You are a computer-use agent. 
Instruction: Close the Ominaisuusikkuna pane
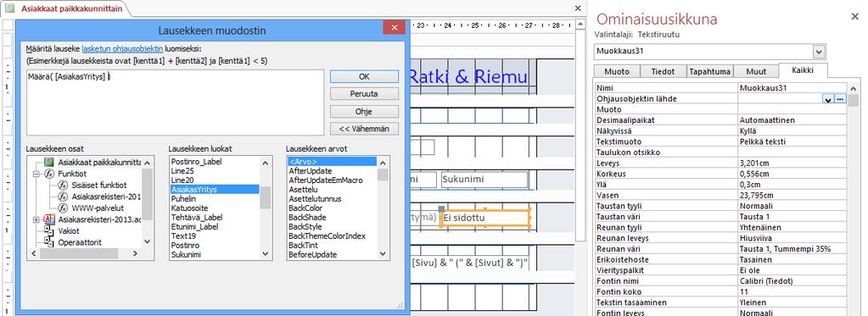point(854,17)
